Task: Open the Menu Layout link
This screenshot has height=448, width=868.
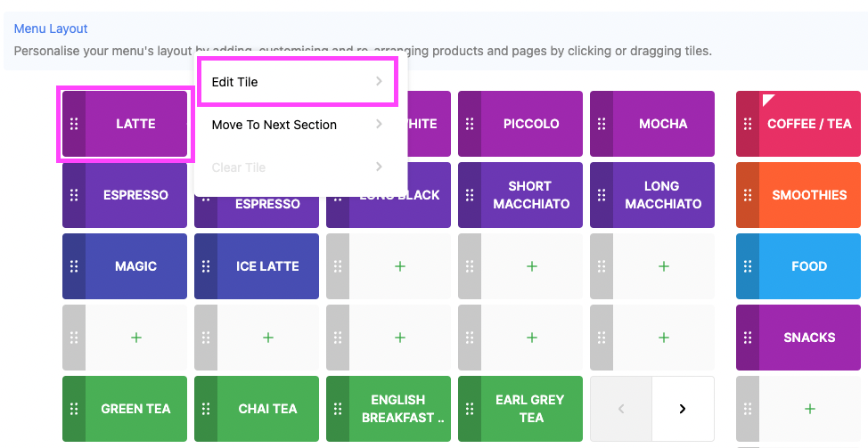Action: tap(51, 29)
